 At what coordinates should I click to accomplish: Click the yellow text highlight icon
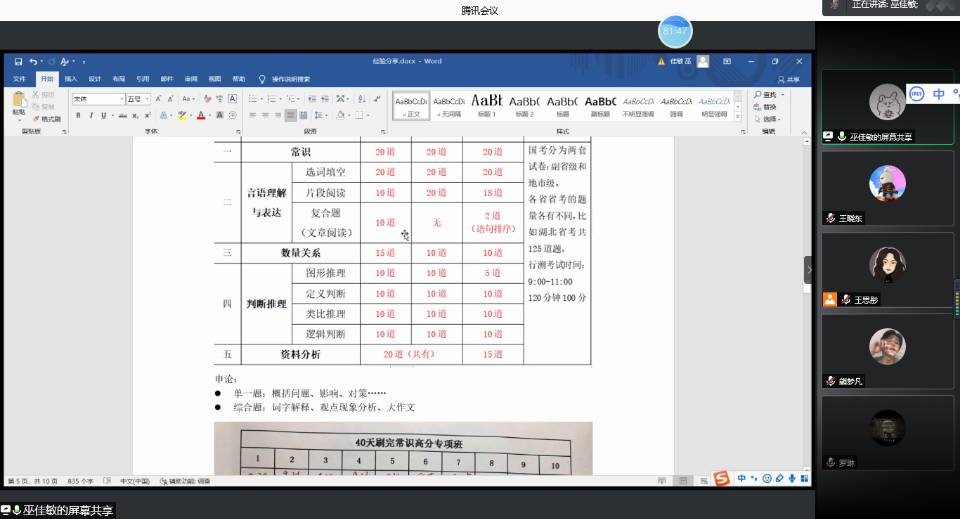pyautogui.click(x=183, y=115)
